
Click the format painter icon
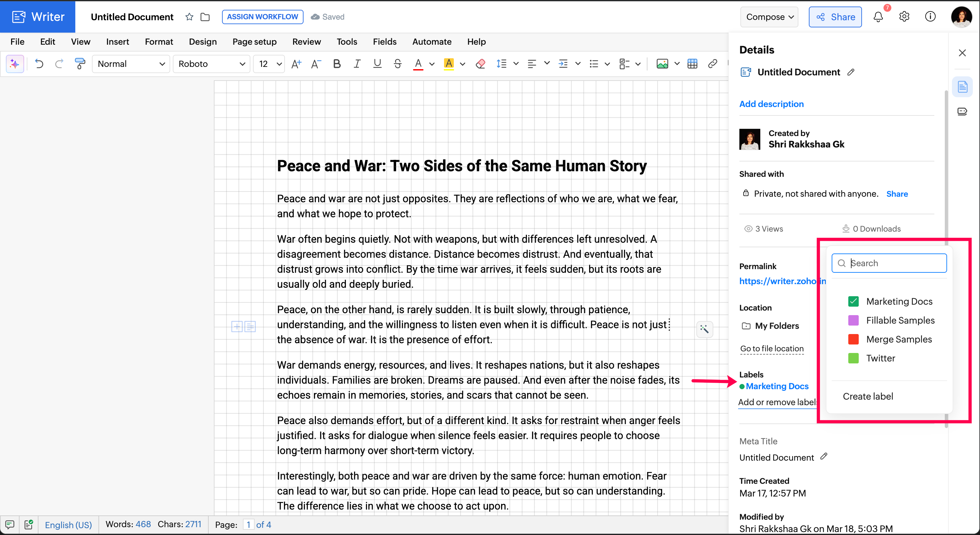80,64
